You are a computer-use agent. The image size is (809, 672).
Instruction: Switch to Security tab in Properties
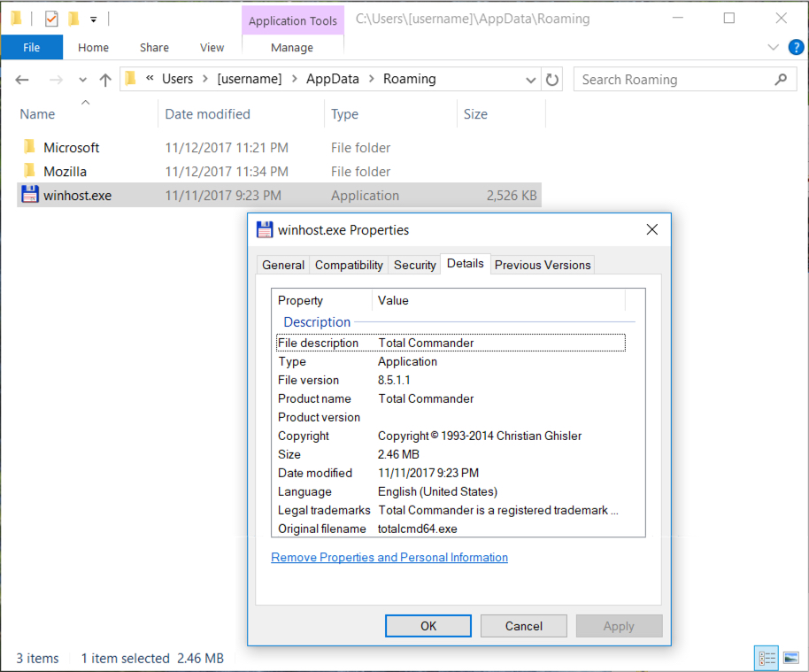(x=415, y=265)
